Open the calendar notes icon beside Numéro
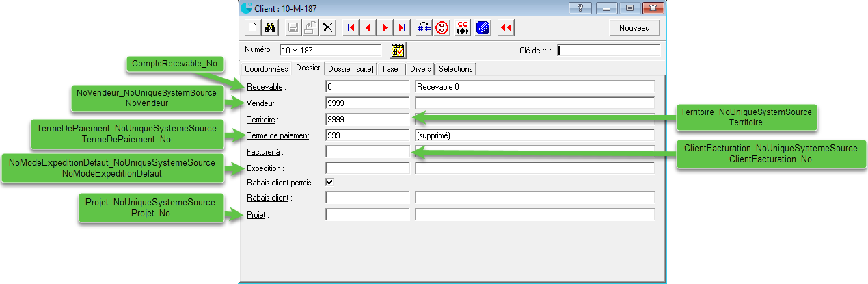868x284 pixels. tap(398, 50)
